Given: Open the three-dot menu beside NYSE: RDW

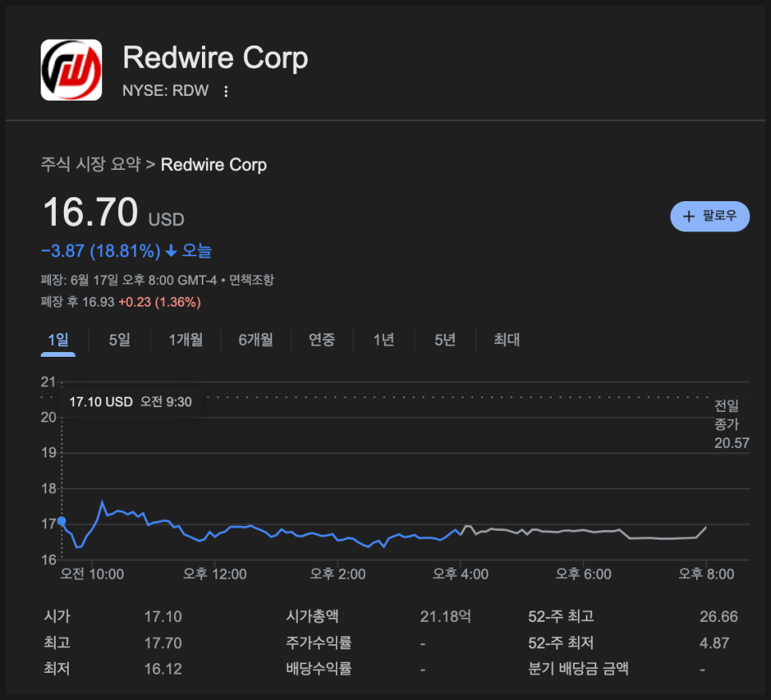Looking at the screenshot, I should click(226, 92).
